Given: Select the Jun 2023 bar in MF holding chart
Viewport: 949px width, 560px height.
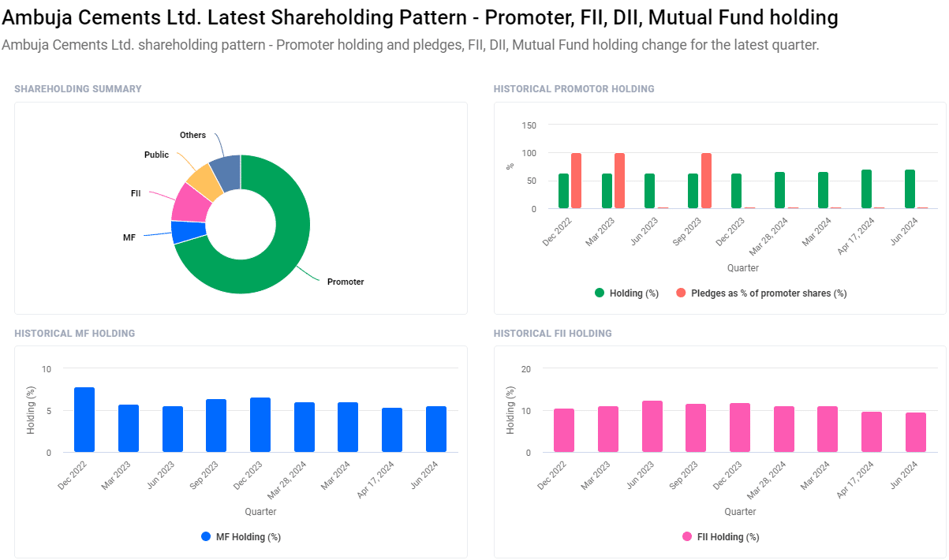Looking at the screenshot, I should click(x=173, y=429).
